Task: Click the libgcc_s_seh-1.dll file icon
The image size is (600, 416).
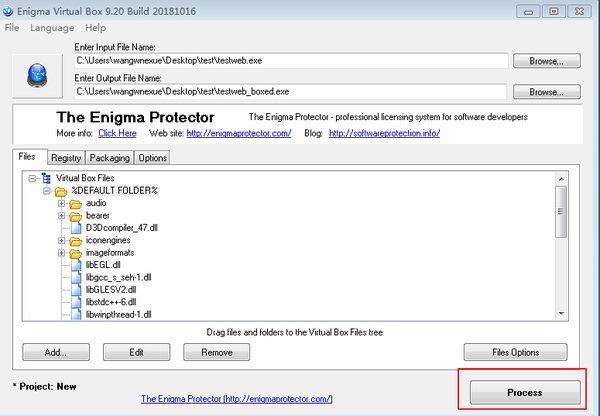Action: 76,277
